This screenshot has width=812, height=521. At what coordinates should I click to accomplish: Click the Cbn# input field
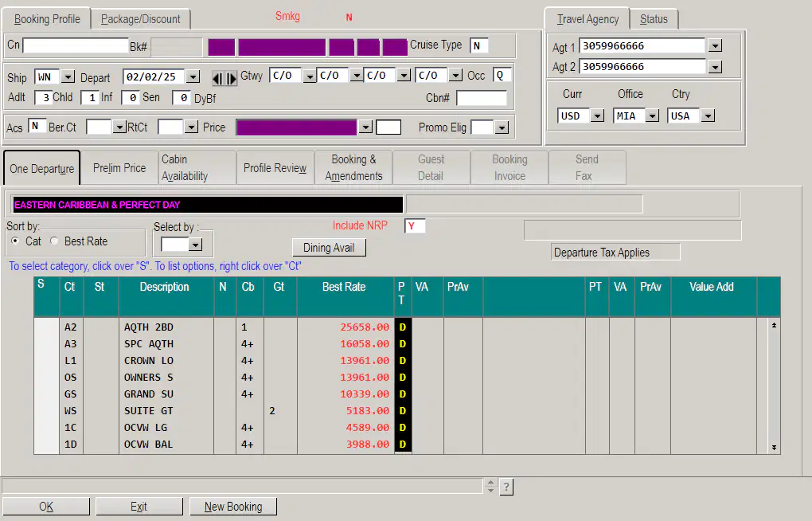(482, 97)
